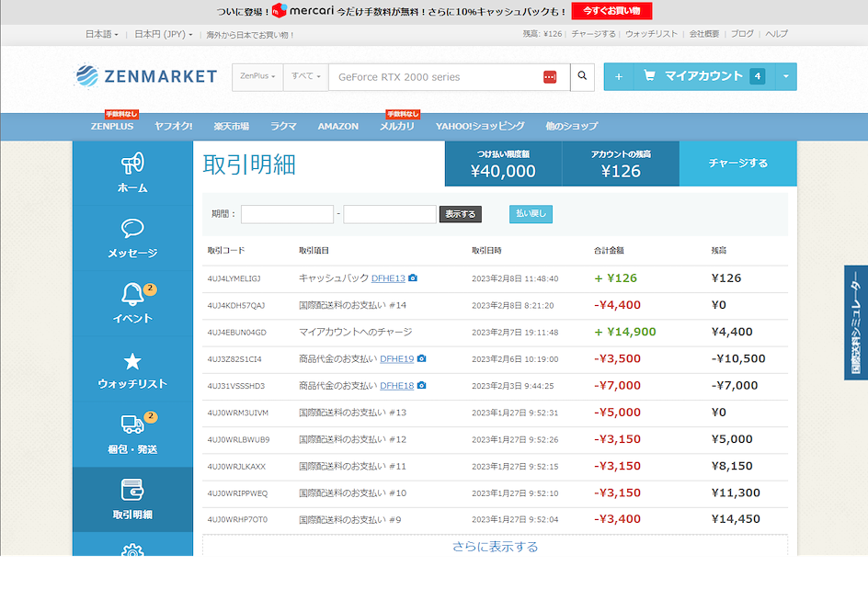The image size is (868, 600).
Task: Click the start date period field
Action: 287,214
